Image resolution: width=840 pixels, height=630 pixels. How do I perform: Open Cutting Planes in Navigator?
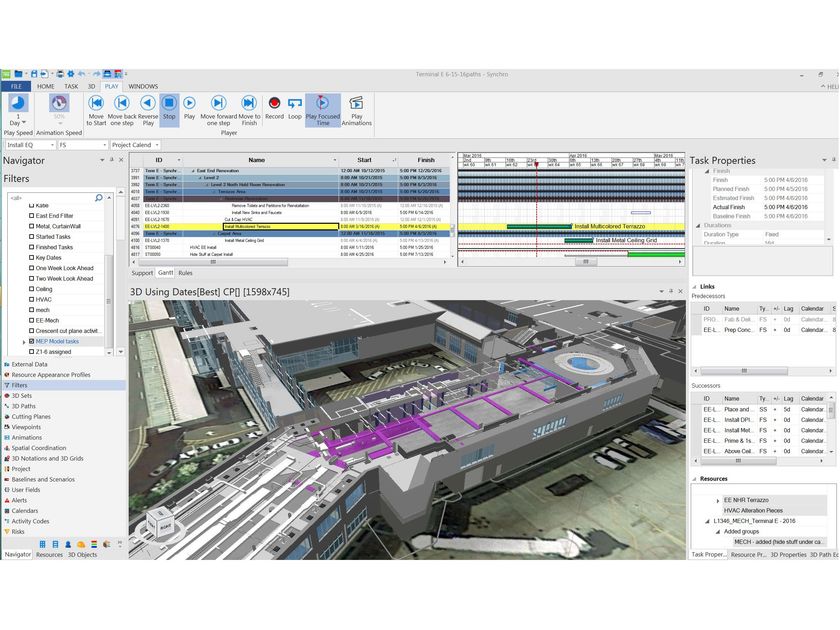31,417
